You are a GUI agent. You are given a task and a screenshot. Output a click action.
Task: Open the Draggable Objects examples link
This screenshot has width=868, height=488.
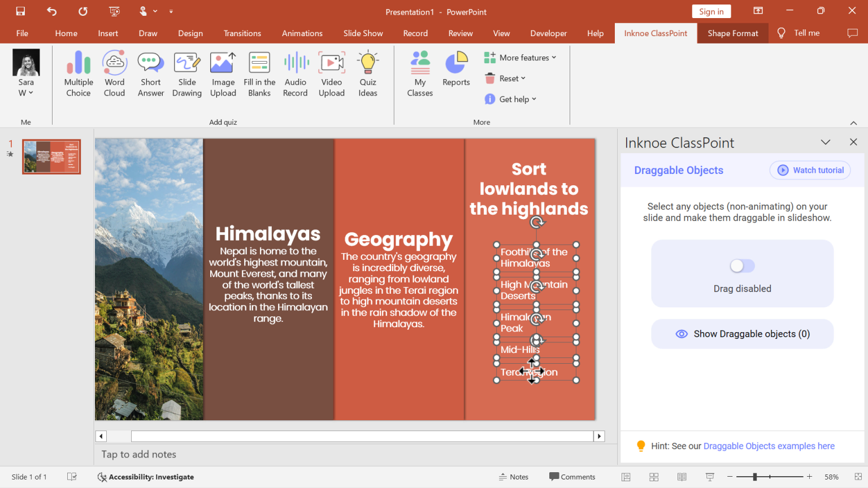[x=769, y=446]
